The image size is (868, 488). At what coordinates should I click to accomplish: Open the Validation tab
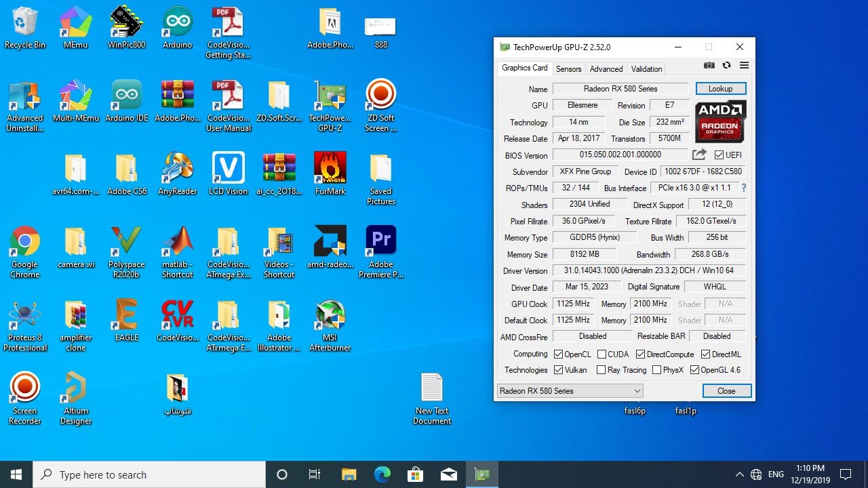pos(646,69)
